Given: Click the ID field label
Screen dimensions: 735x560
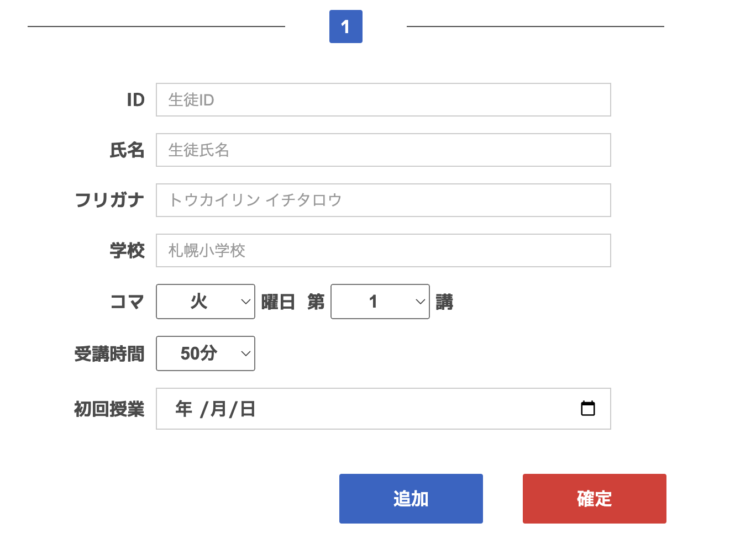Looking at the screenshot, I should pyautogui.click(x=134, y=100).
